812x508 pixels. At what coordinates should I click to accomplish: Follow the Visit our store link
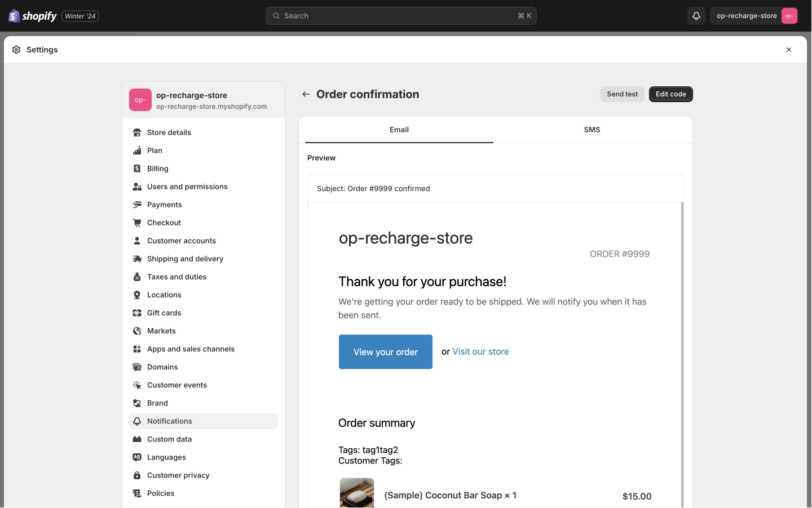point(480,351)
